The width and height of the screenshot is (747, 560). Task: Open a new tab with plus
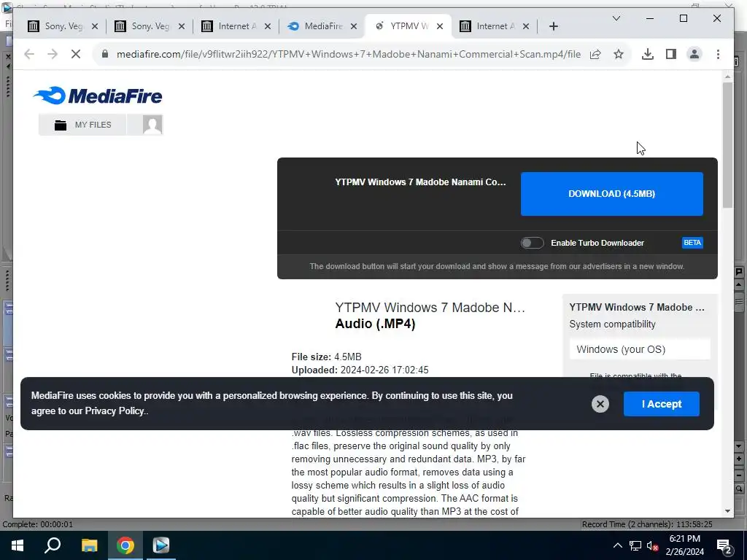pos(553,27)
